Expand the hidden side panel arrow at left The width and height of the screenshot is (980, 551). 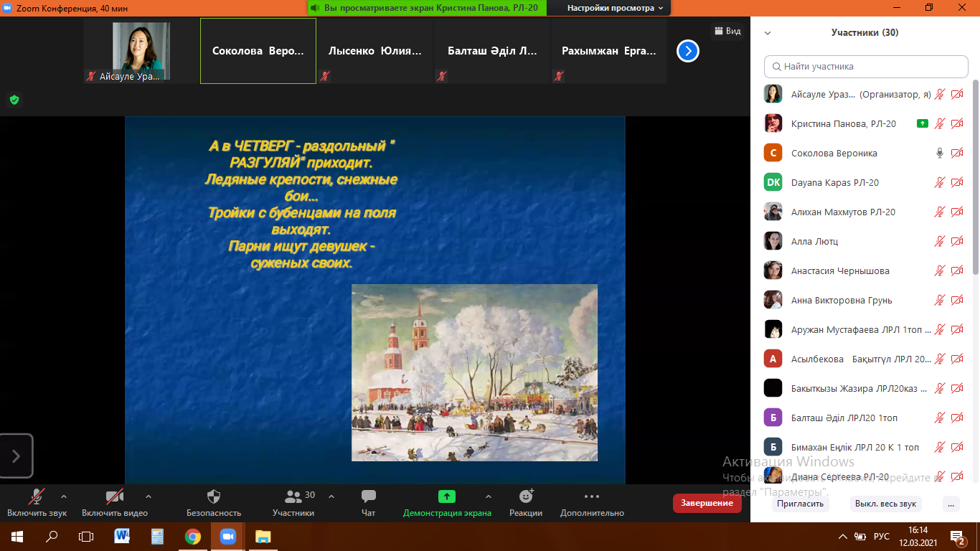(x=17, y=456)
